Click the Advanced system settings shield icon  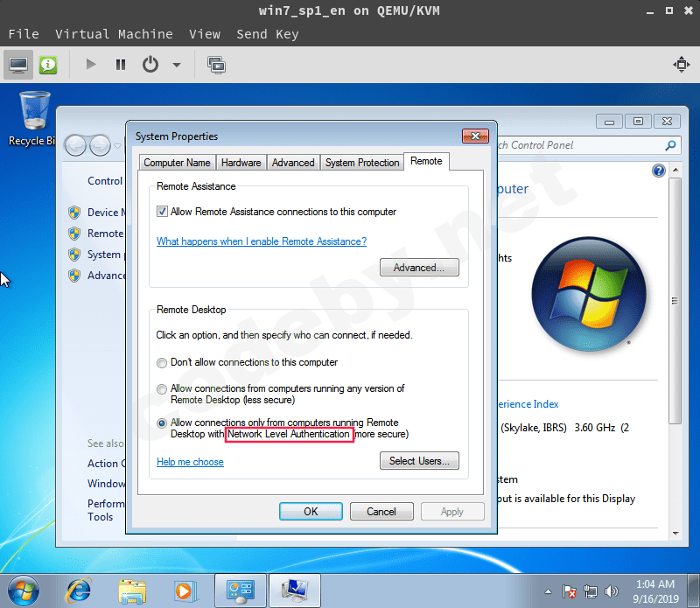pos(74,276)
